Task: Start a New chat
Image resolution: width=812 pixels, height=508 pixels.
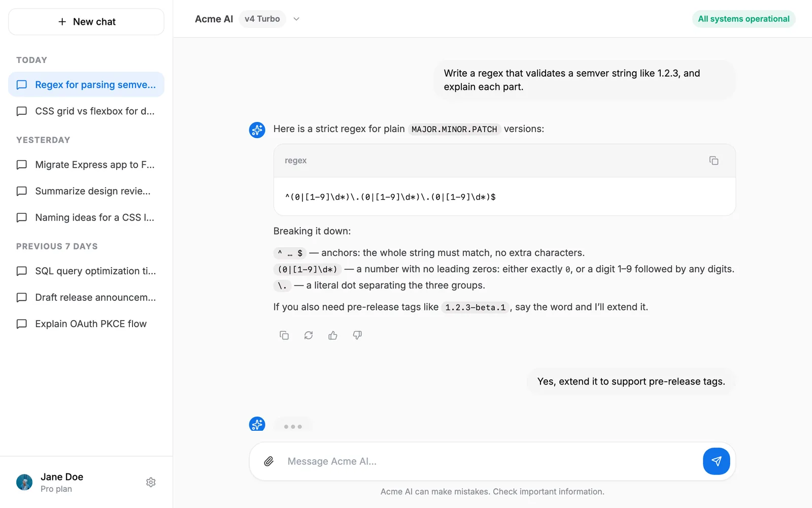Action: [86, 22]
